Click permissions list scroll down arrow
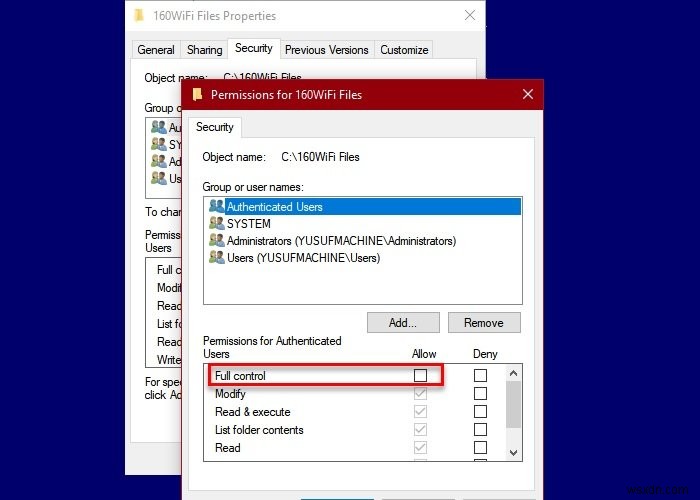This screenshot has width=700, height=500. [x=513, y=453]
